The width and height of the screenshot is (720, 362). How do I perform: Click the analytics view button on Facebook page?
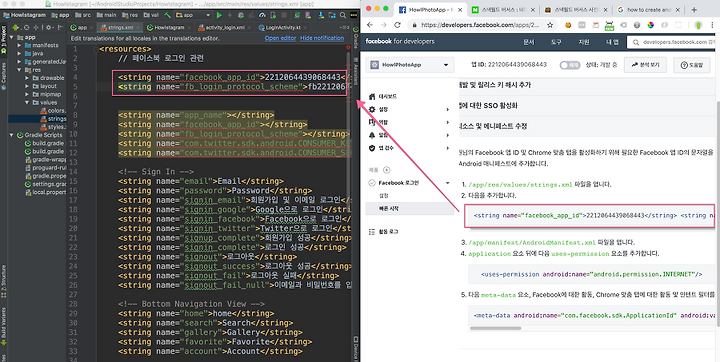tap(645, 65)
